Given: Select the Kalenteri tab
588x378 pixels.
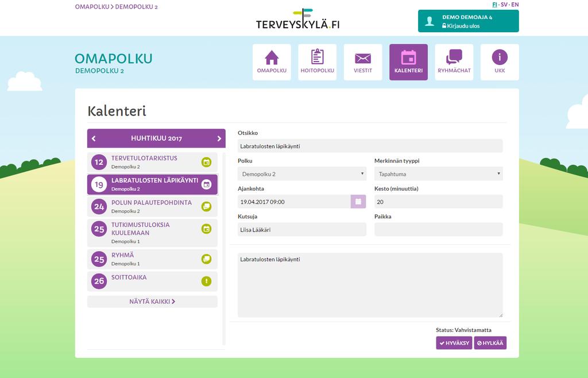Looking at the screenshot, I should coord(408,62).
